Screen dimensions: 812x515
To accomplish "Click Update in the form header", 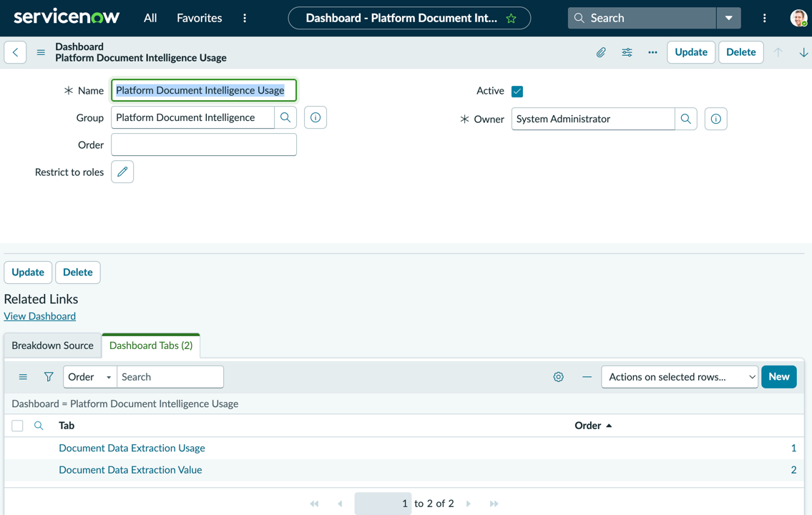I will click(691, 52).
